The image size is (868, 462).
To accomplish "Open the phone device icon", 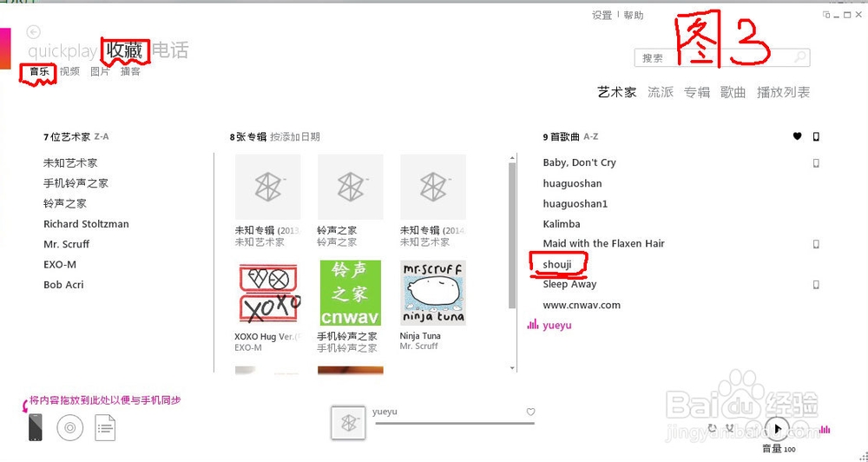I will pos(36,427).
